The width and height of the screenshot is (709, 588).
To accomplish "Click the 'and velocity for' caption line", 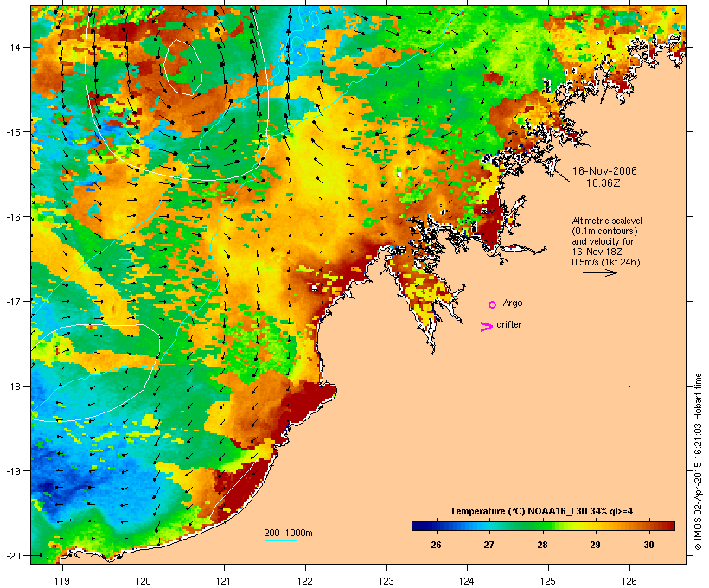I will click(x=603, y=241).
